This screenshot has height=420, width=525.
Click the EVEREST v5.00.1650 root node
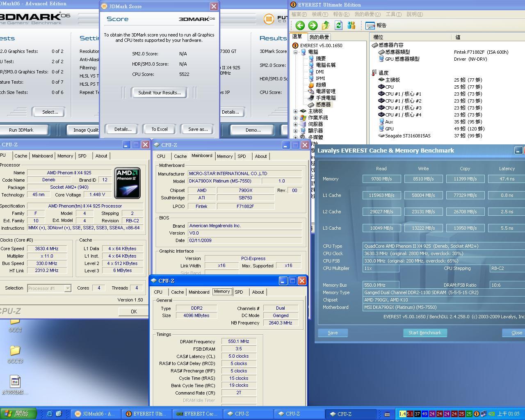tap(321, 46)
